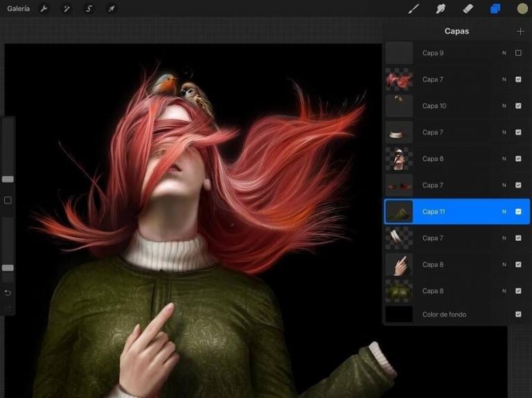Add a new layer with plus icon
The image size is (532, 398).
click(x=520, y=32)
